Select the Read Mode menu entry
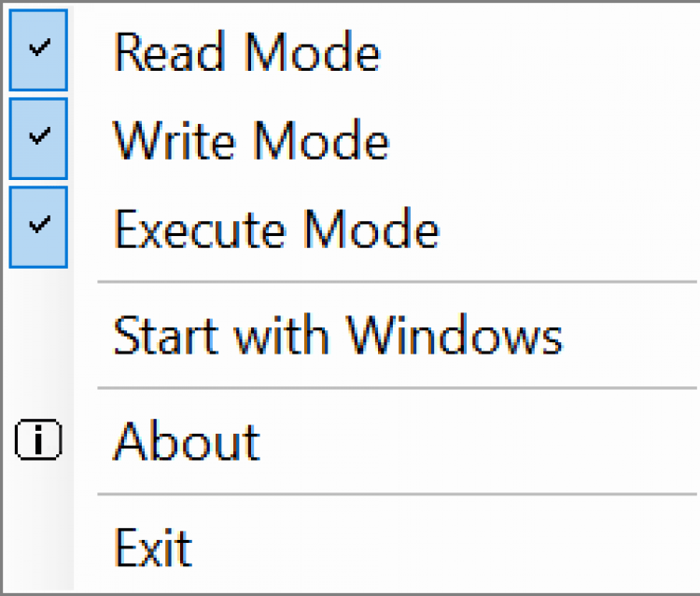The image size is (700, 596). pos(246,52)
